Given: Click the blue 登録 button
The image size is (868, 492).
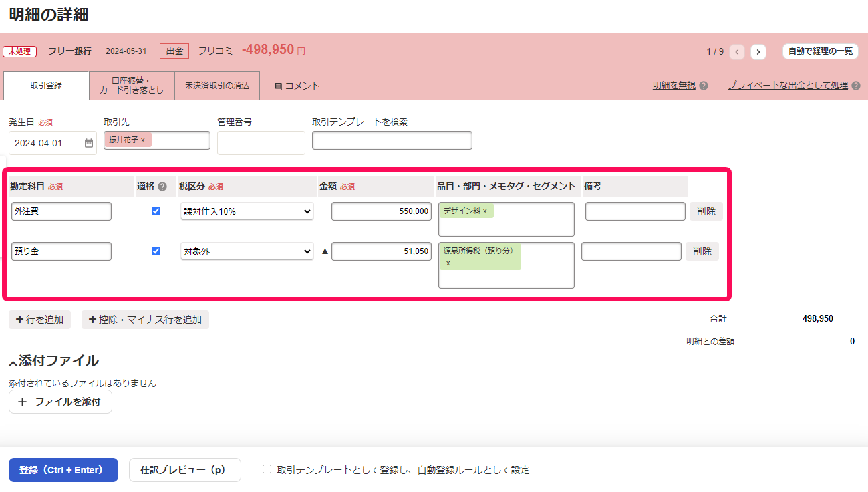Looking at the screenshot, I should pos(63,470).
